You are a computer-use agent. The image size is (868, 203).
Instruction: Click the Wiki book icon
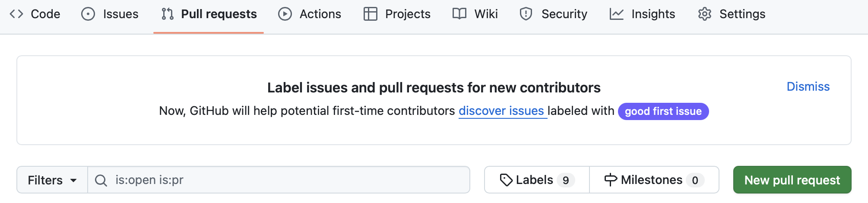[x=459, y=14]
